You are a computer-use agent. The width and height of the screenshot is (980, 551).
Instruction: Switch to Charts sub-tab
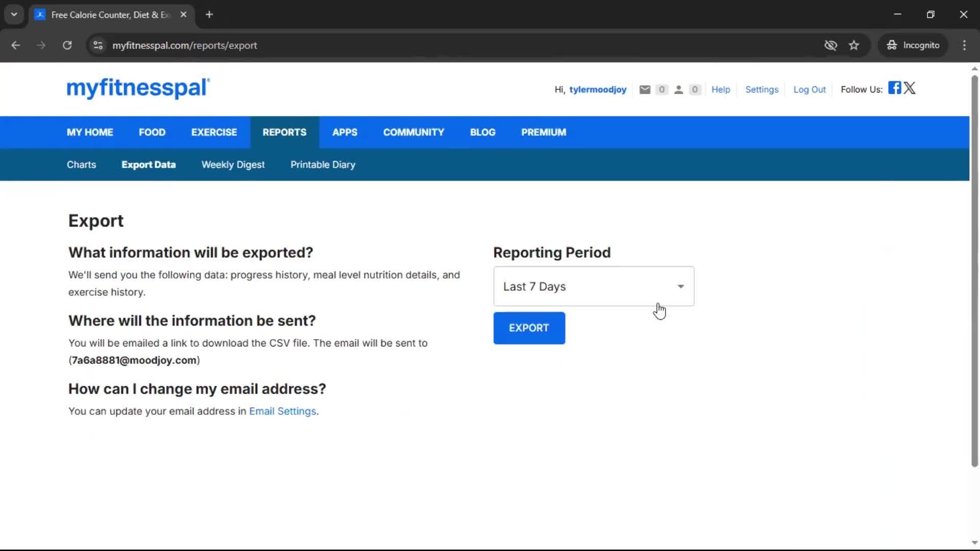(x=81, y=165)
